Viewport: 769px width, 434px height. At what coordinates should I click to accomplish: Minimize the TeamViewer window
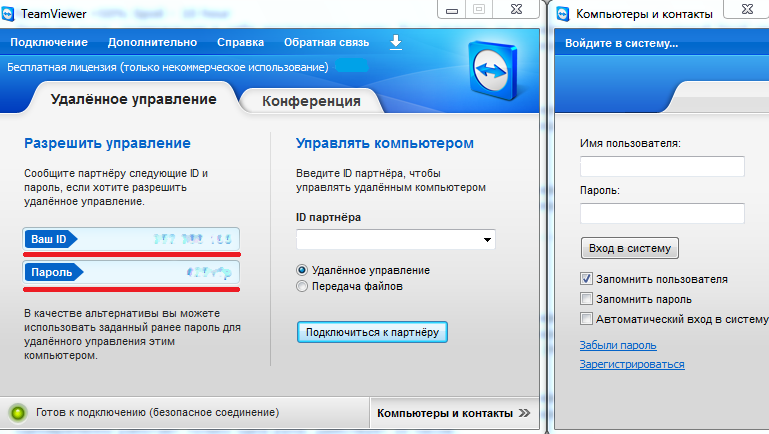(452, 9)
